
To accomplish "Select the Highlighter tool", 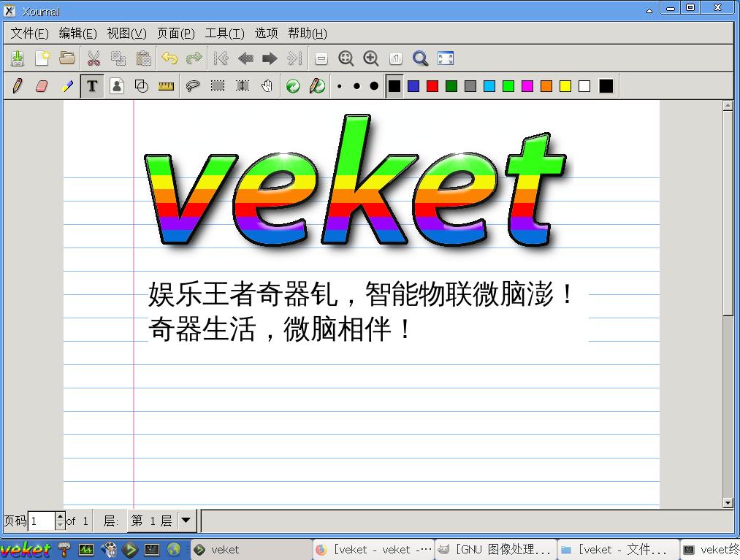I will click(67, 86).
